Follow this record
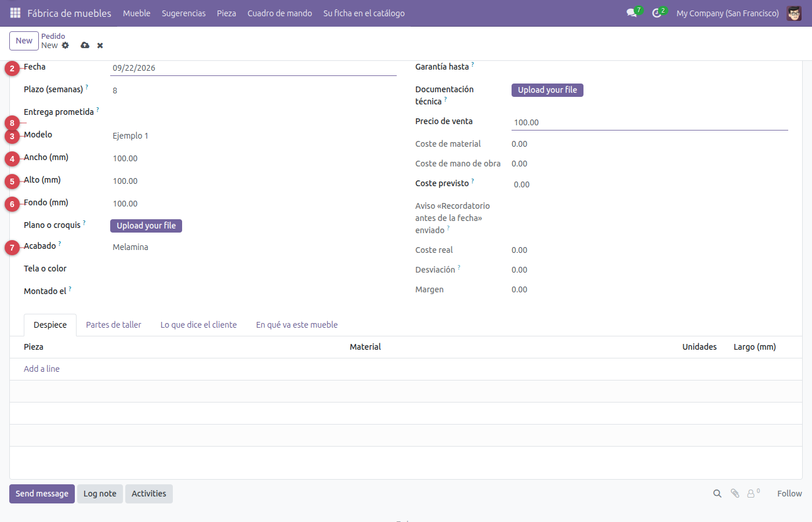Image resolution: width=812 pixels, height=522 pixels. tap(789, 494)
